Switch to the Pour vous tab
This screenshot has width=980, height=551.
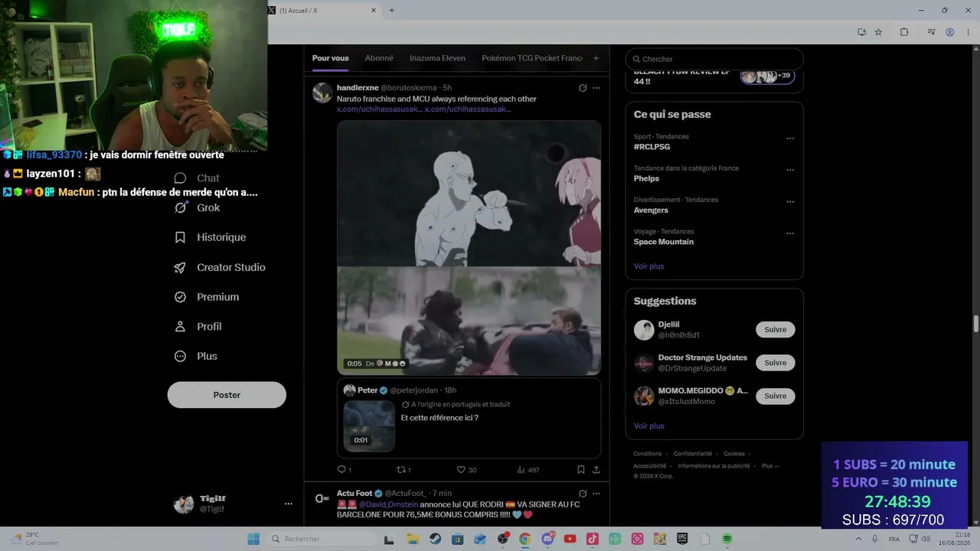click(330, 58)
